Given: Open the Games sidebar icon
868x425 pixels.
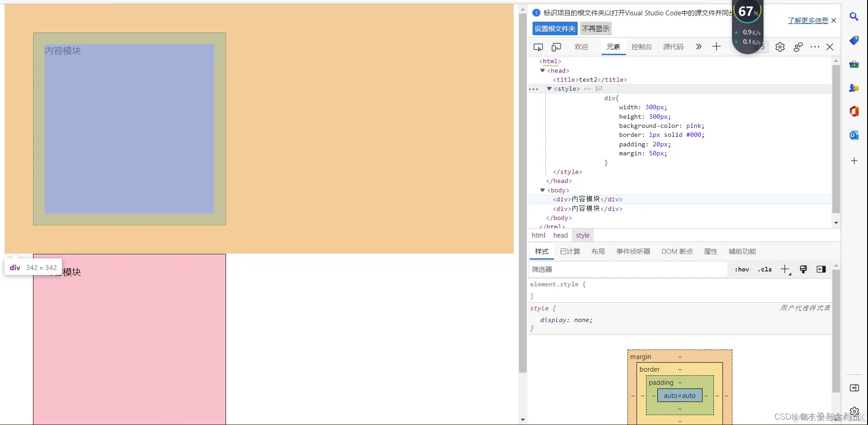Looking at the screenshot, I should [x=854, y=88].
